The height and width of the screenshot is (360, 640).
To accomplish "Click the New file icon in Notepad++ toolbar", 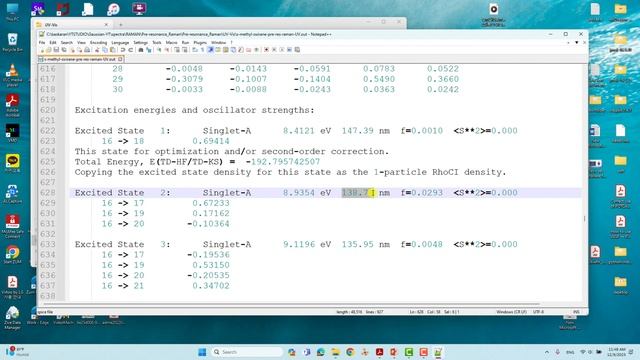I will click(42, 50).
